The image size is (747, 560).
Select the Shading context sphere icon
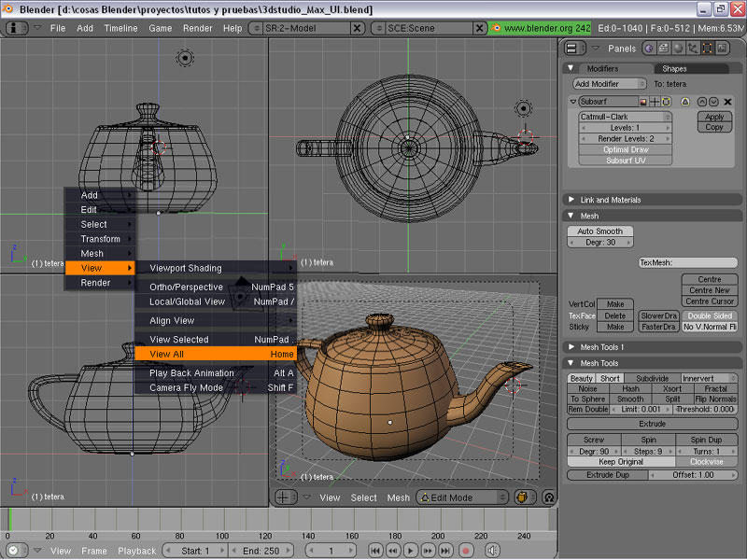[x=677, y=49]
